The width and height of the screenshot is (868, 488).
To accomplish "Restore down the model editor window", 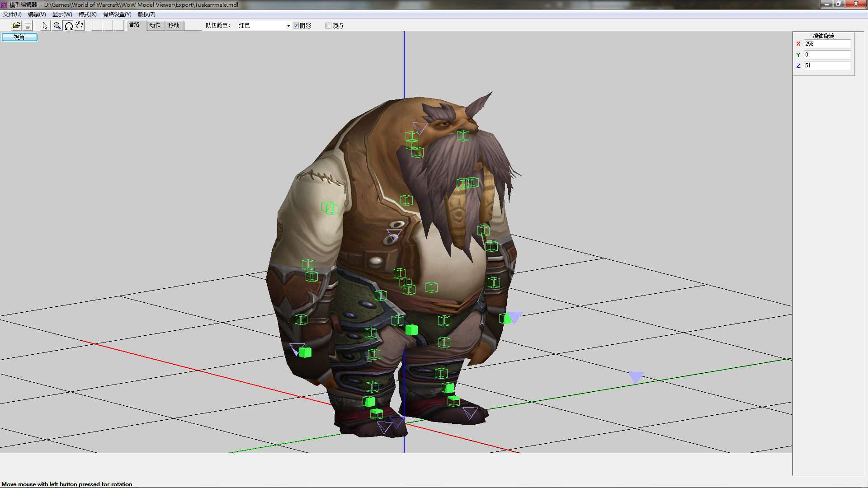I will [839, 4].
